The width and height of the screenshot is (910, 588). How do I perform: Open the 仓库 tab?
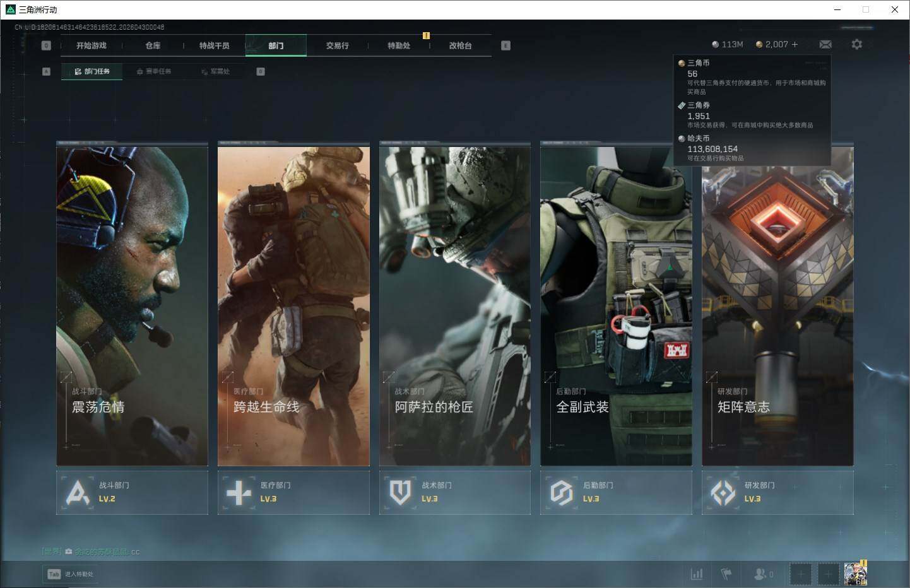tap(153, 45)
